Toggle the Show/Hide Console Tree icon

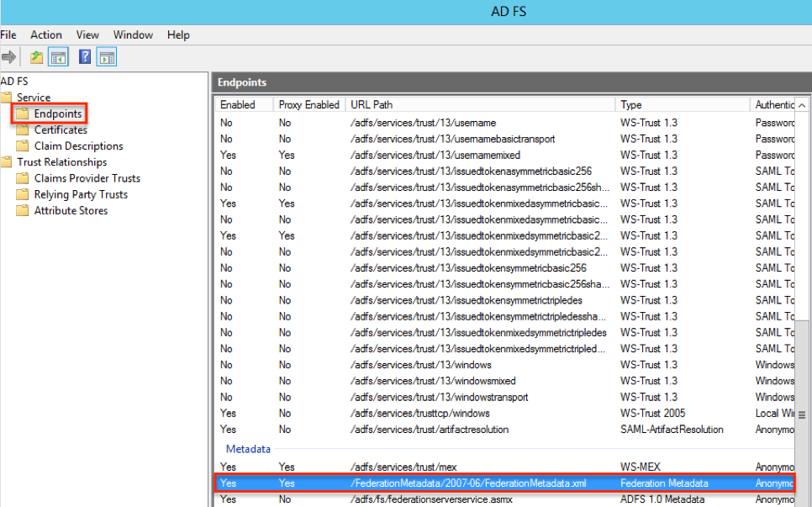tap(58, 57)
